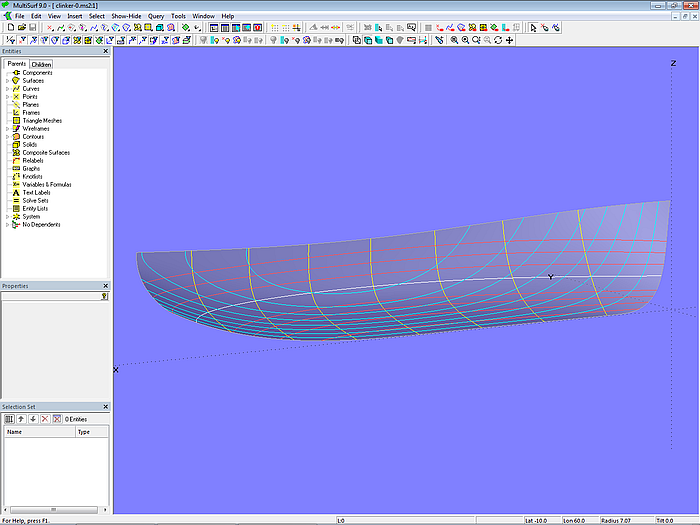
Task: Click the clear selection X icon
Action: point(56,419)
